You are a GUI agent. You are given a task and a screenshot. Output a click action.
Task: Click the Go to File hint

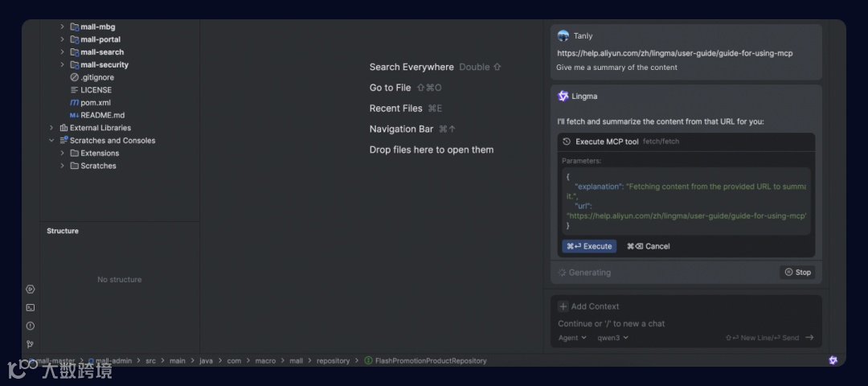coord(405,88)
